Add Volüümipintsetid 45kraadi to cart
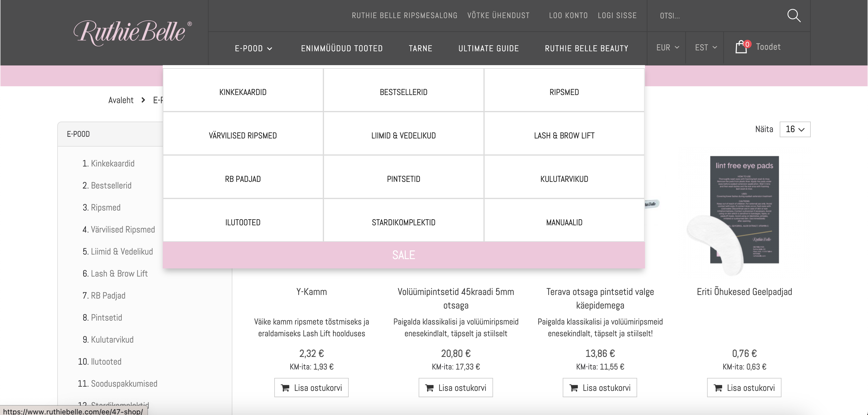 [456, 388]
